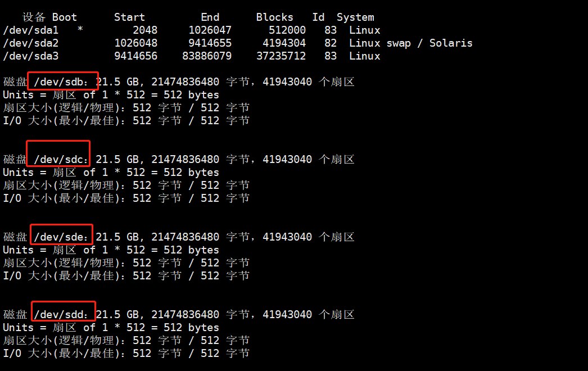Screen dimensions: 588x371
Task: Click the Start column header
Action: tap(129, 17)
